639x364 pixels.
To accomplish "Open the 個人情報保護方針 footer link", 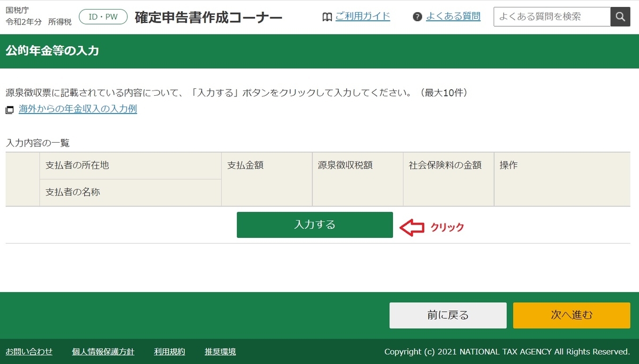I will (x=102, y=352).
